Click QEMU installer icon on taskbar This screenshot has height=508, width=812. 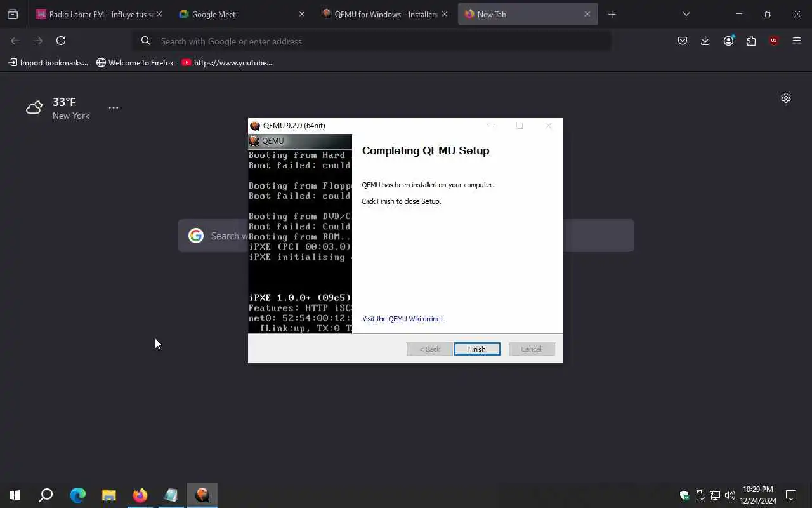[x=202, y=495]
